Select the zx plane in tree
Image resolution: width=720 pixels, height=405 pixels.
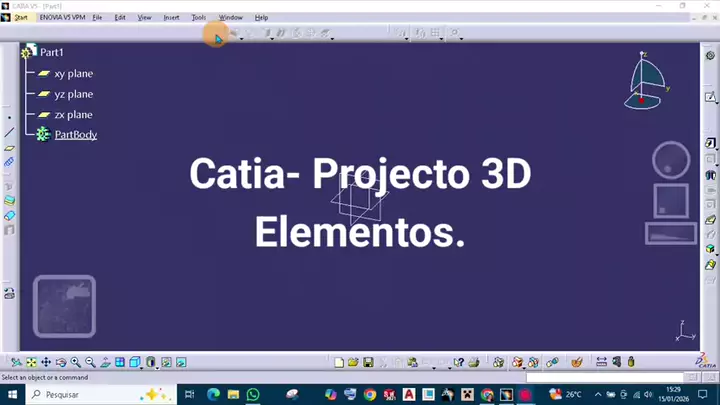pyautogui.click(x=73, y=115)
